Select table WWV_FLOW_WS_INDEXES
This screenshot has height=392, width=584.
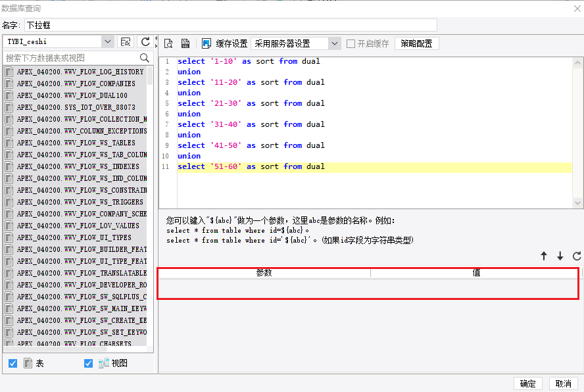click(x=78, y=166)
